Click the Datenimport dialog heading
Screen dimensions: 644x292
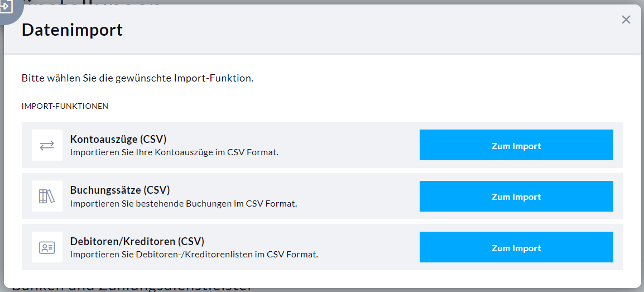(x=73, y=30)
